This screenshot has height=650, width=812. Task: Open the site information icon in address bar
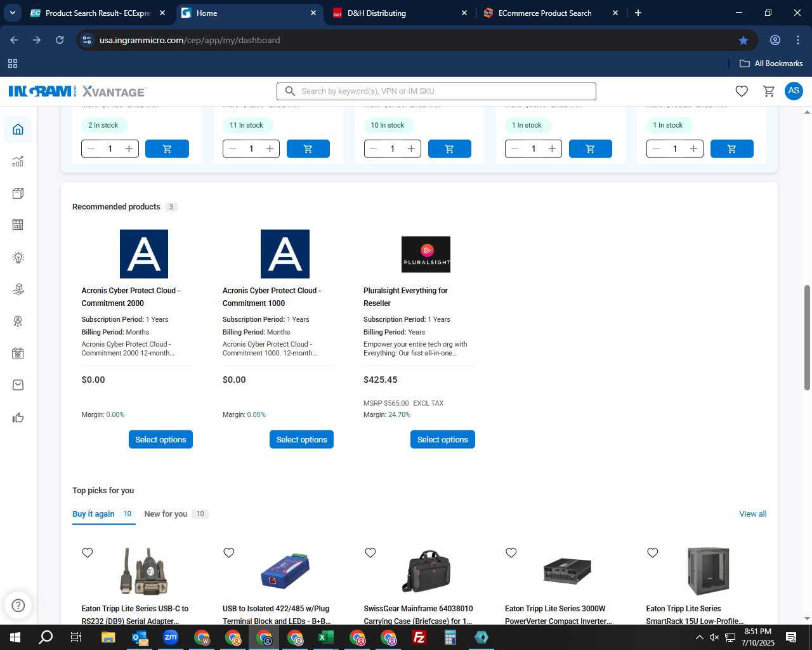88,40
